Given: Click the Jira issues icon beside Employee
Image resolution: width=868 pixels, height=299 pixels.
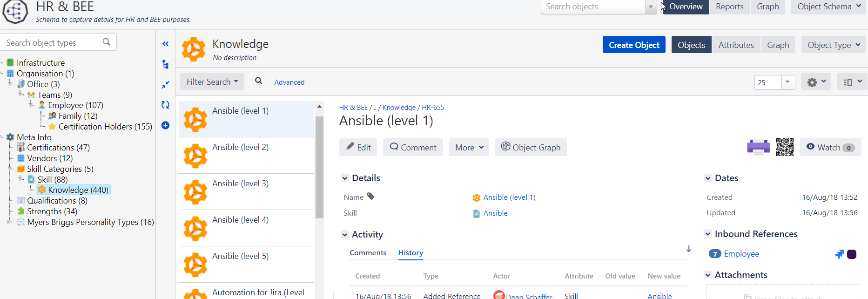Looking at the screenshot, I should coord(839,254).
